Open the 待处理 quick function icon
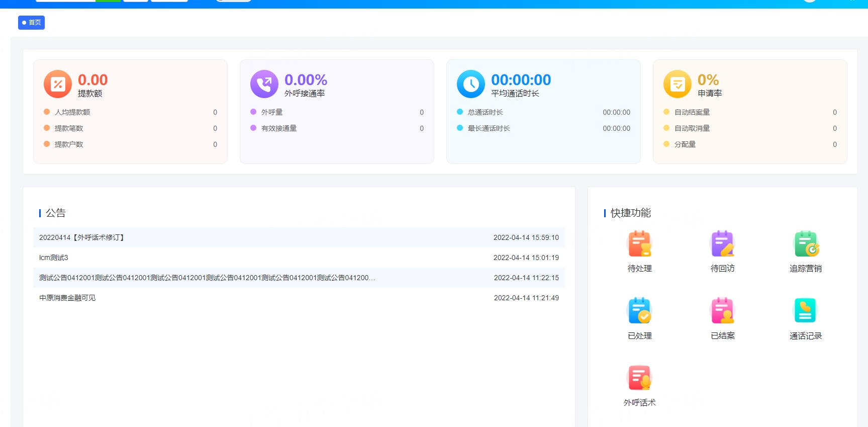 (x=639, y=244)
